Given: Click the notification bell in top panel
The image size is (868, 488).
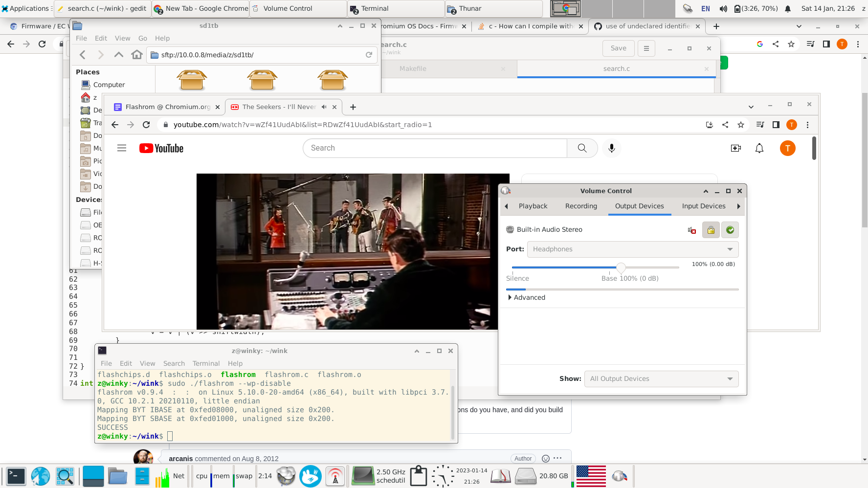Looking at the screenshot, I should coord(788,8).
